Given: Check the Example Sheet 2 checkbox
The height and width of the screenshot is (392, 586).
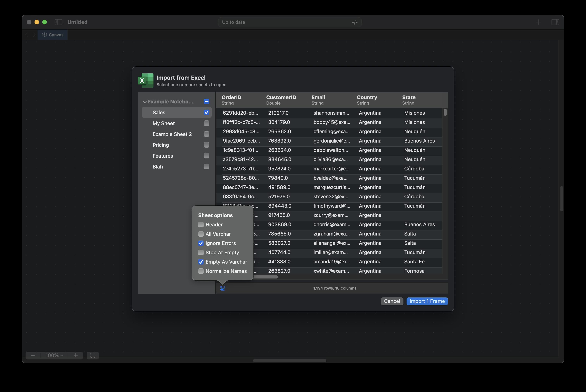Looking at the screenshot, I should 206,134.
